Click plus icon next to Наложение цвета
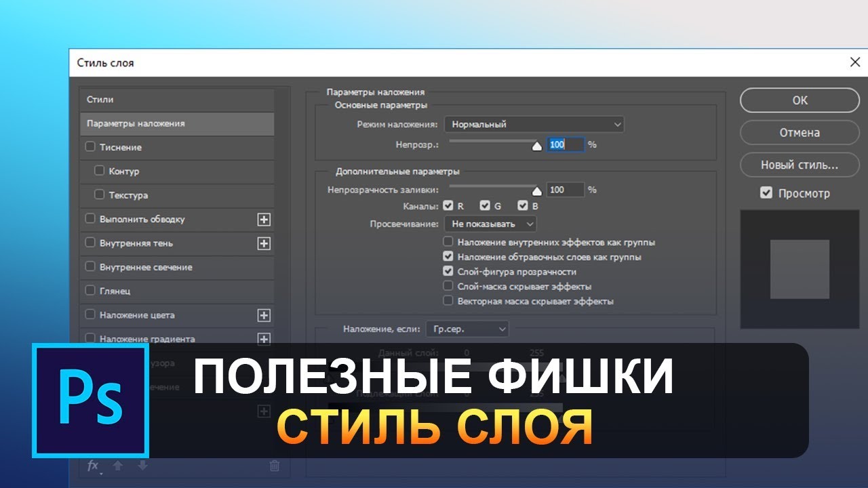The height and width of the screenshot is (488, 868). [264, 315]
